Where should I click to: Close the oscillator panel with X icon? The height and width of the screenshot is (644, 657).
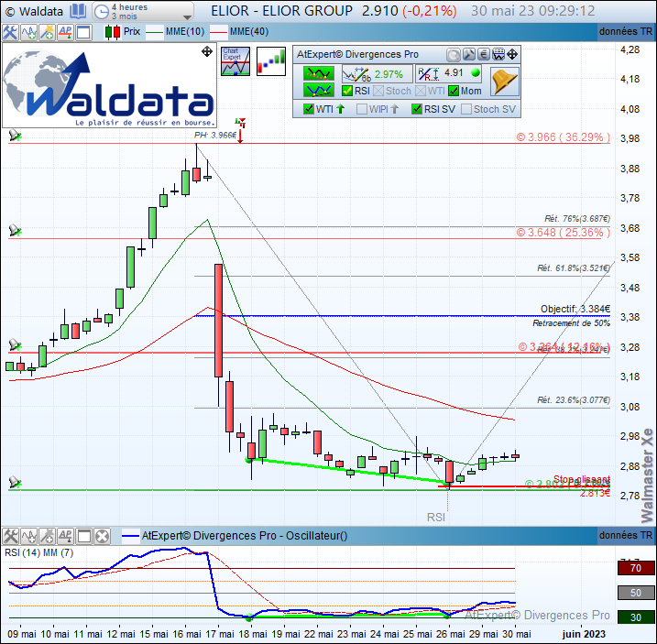tap(102, 536)
